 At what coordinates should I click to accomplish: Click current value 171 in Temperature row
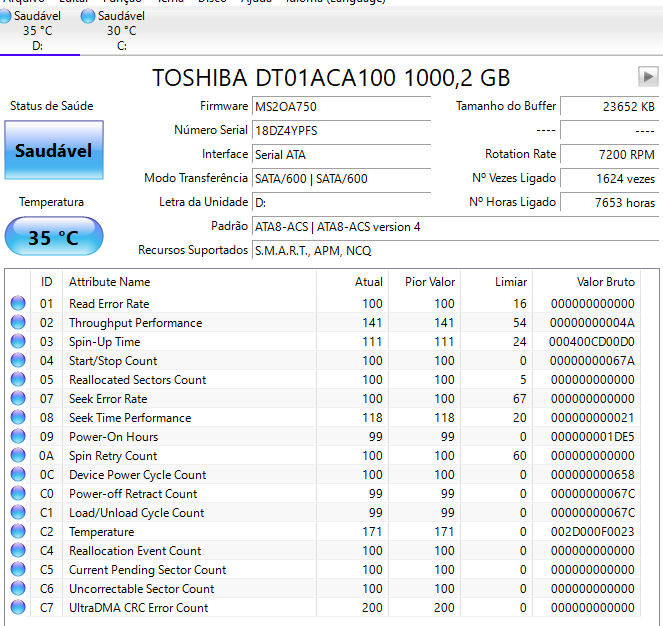(x=372, y=532)
